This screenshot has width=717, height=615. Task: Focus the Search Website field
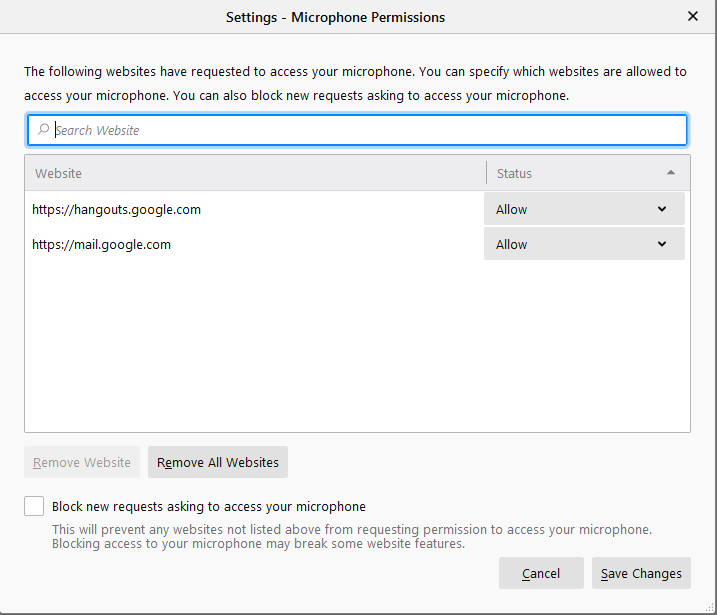click(360, 130)
